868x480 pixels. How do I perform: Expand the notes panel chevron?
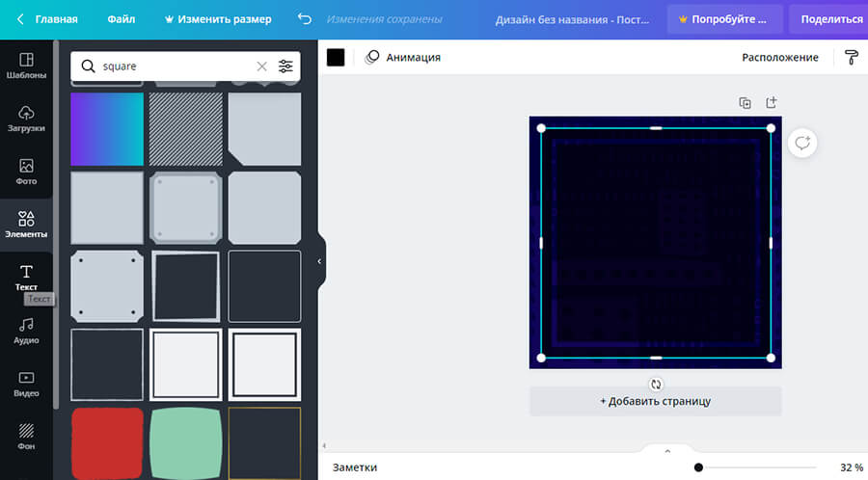[x=666, y=451]
